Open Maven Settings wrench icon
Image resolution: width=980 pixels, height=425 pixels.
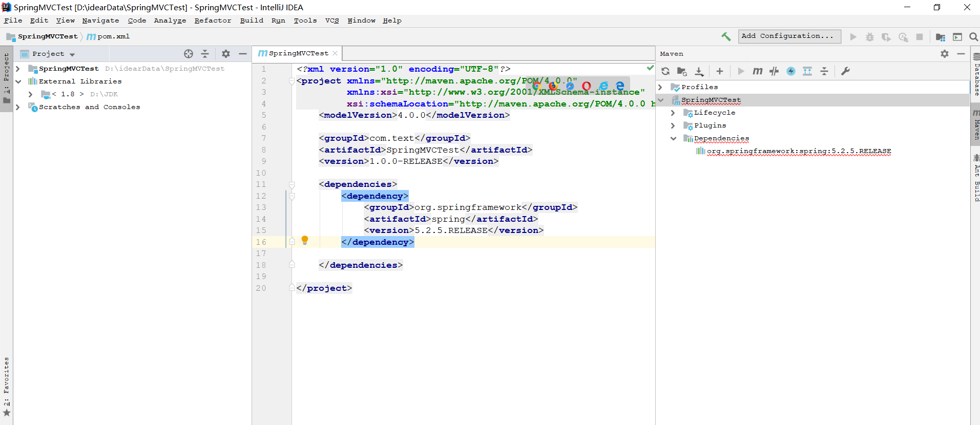pos(845,71)
